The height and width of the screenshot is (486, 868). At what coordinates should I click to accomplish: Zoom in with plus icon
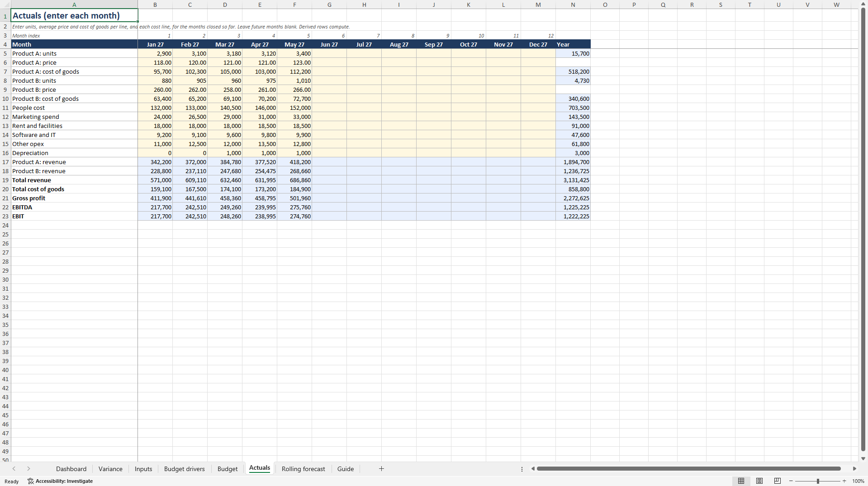pos(844,481)
